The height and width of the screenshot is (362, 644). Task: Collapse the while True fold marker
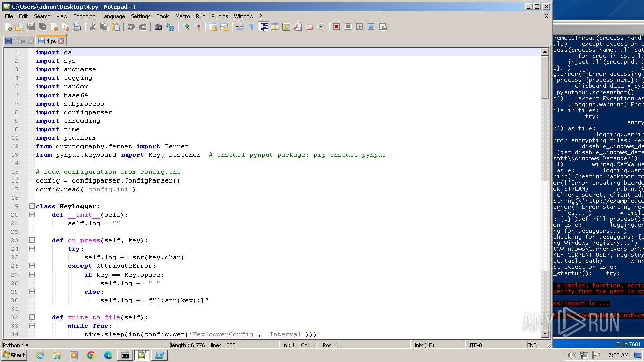pyautogui.click(x=32, y=326)
